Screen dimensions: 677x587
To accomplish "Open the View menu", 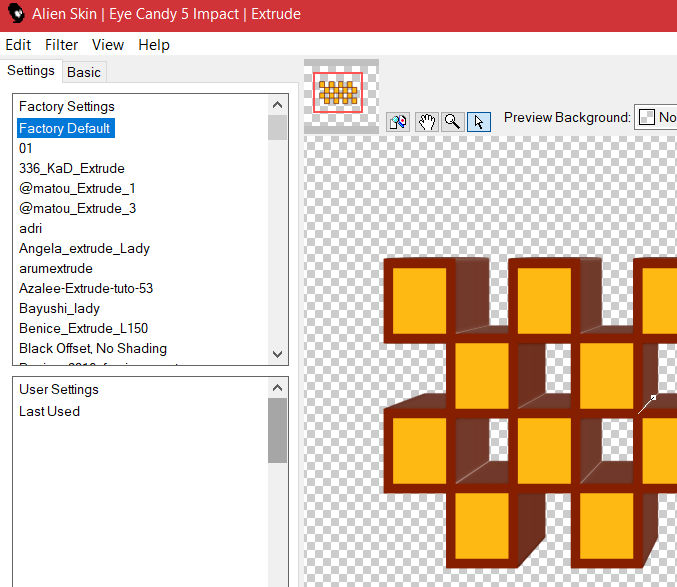I will click(x=108, y=45).
